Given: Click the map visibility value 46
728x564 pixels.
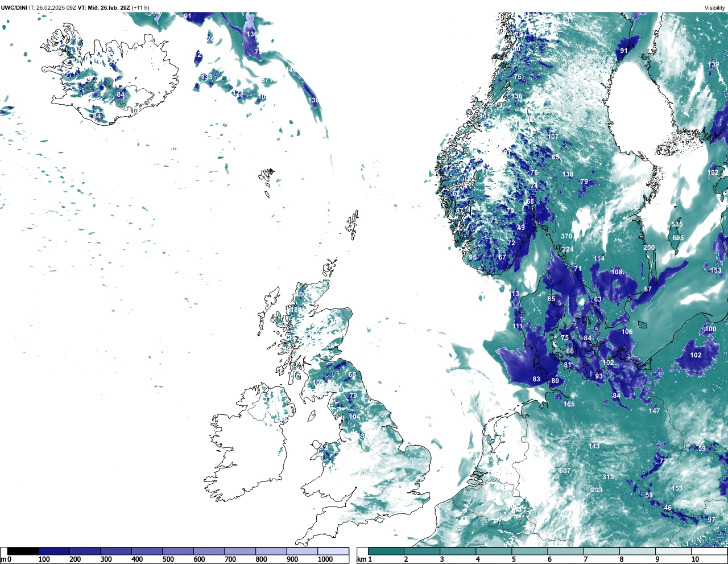Looking at the screenshot, I should pyautogui.click(x=668, y=508).
